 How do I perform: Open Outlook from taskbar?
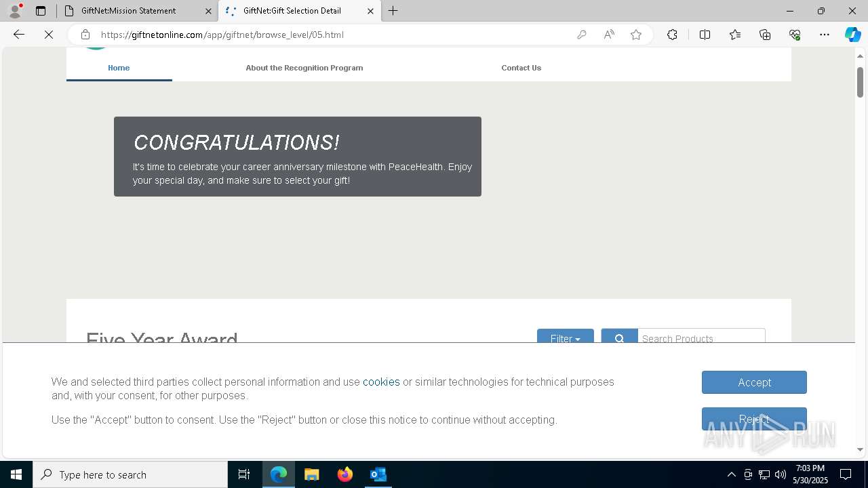coord(378,474)
